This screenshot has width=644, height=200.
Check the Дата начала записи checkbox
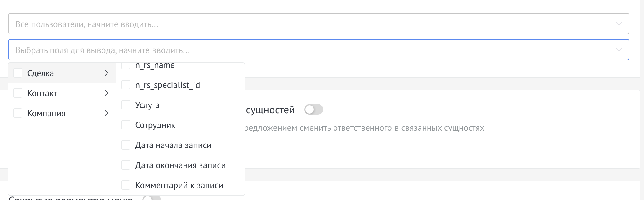tap(126, 145)
